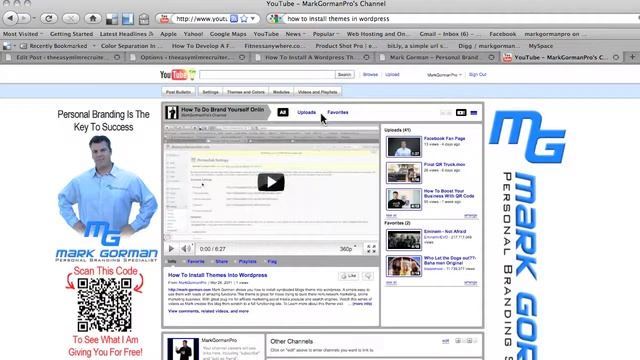Switch to grid view icon in channel header
Image resolution: width=640 pixels, height=360 pixels.
(473, 113)
